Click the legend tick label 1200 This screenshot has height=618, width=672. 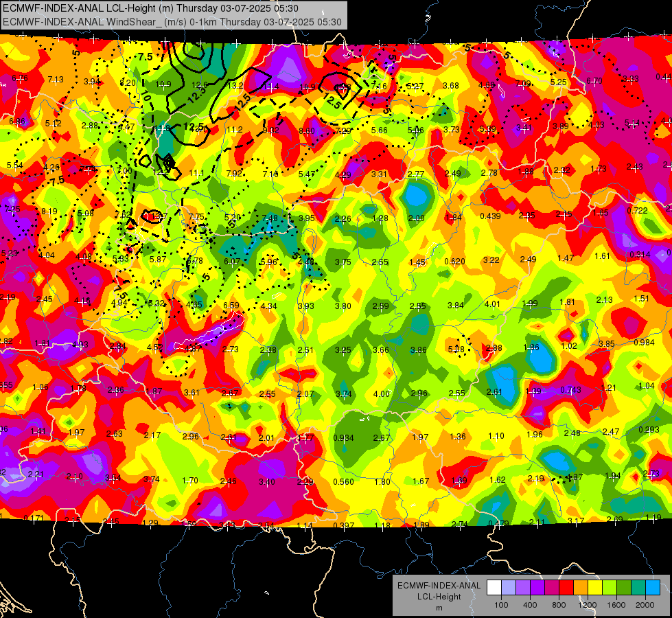587,605
